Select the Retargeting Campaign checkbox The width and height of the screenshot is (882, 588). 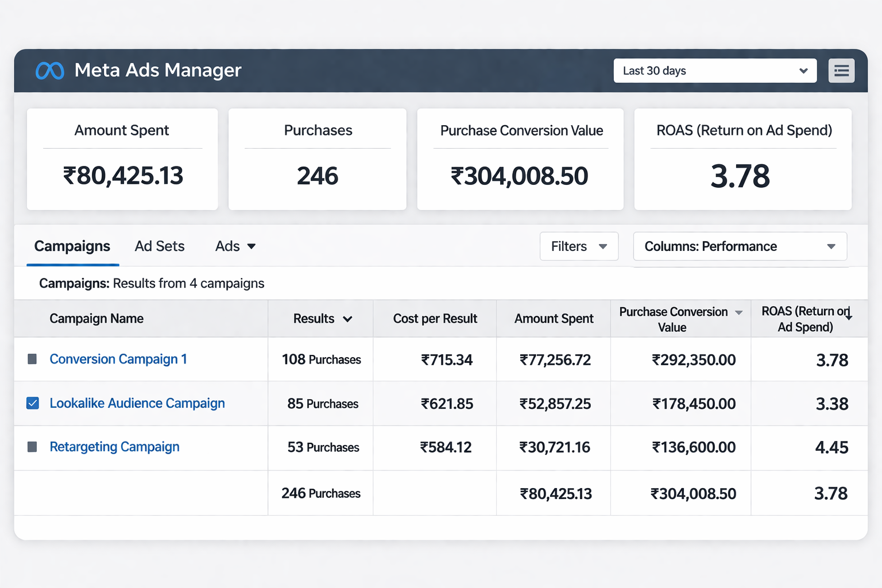tap(32, 447)
